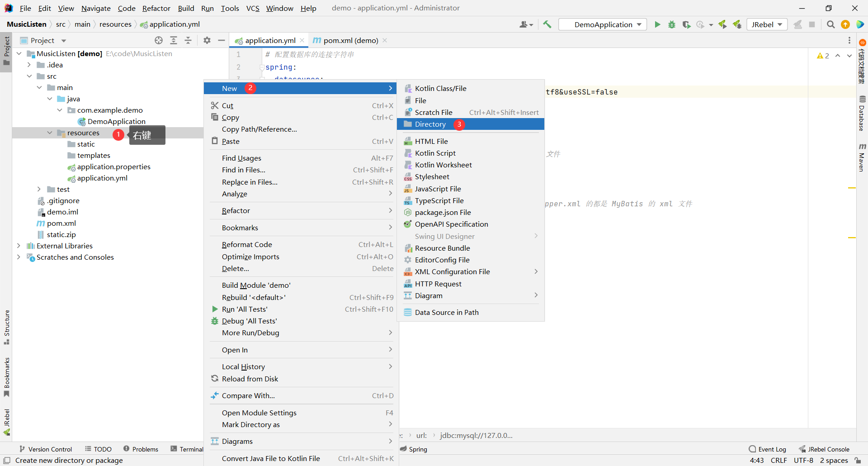Image resolution: width=868 pixels, height=466 pixels.
Task: Select the templates folder
Action: (x=94, y=155)
